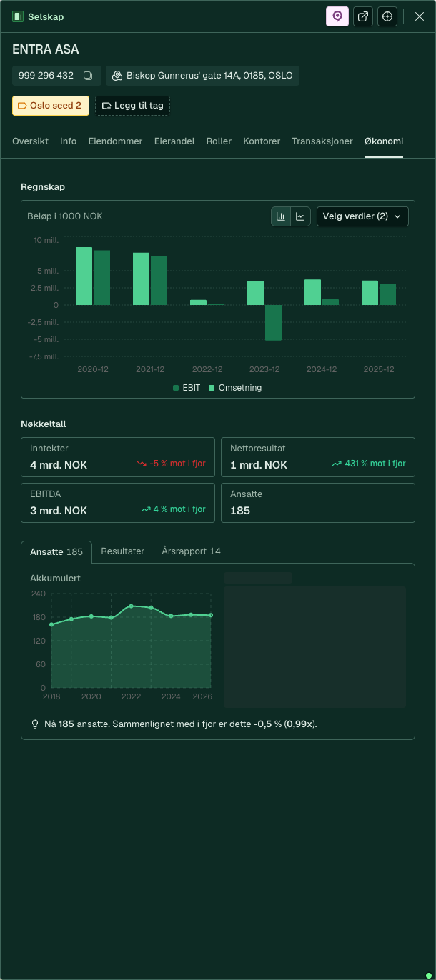This screenshot has height=980, width=436.
Task: Click the Inntekter 4 mrd. NOK card
Action: (x=118, y=457)
